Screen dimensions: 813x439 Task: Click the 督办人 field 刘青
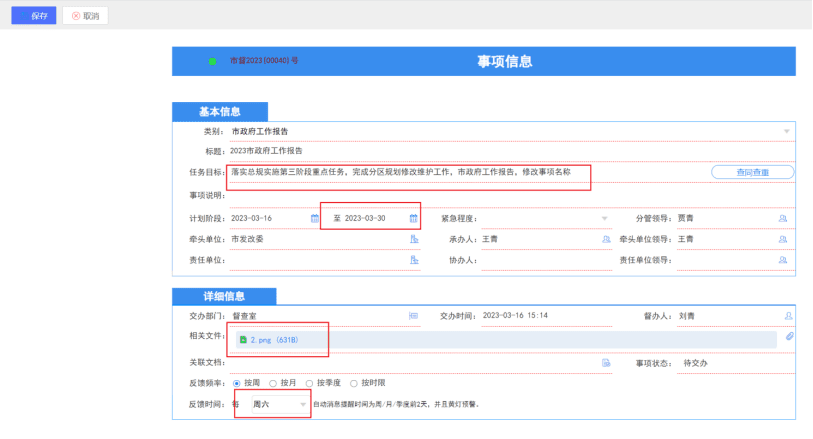point(730,316)
